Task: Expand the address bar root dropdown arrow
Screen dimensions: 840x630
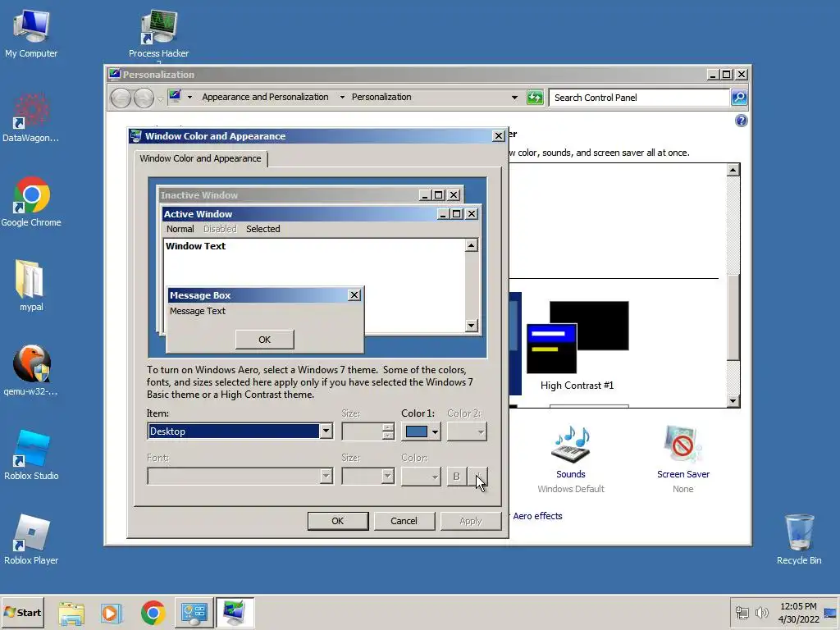Action: pyautogui.click(x=189, y=97)
